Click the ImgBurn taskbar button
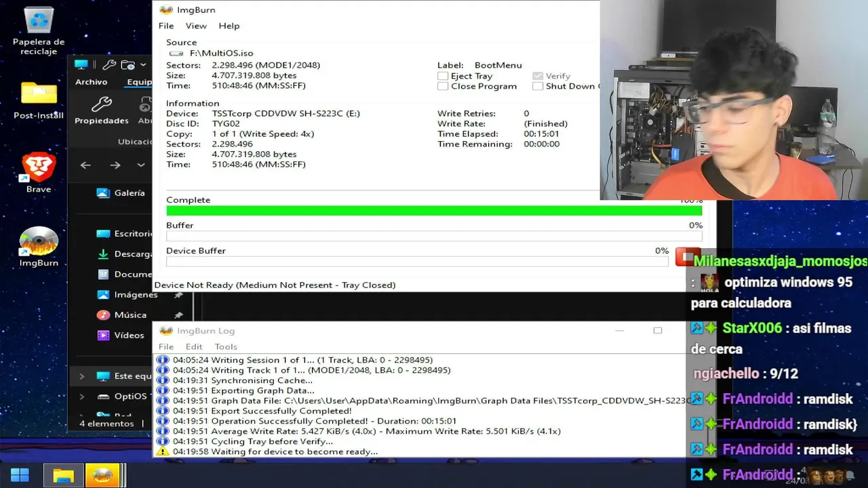The width and height of the screenshot is (868, 488). (102, 475)
